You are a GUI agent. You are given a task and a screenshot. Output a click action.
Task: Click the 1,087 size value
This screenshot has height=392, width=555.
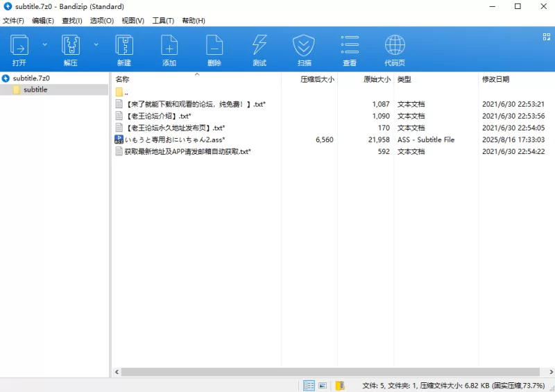tap(381, 104)
